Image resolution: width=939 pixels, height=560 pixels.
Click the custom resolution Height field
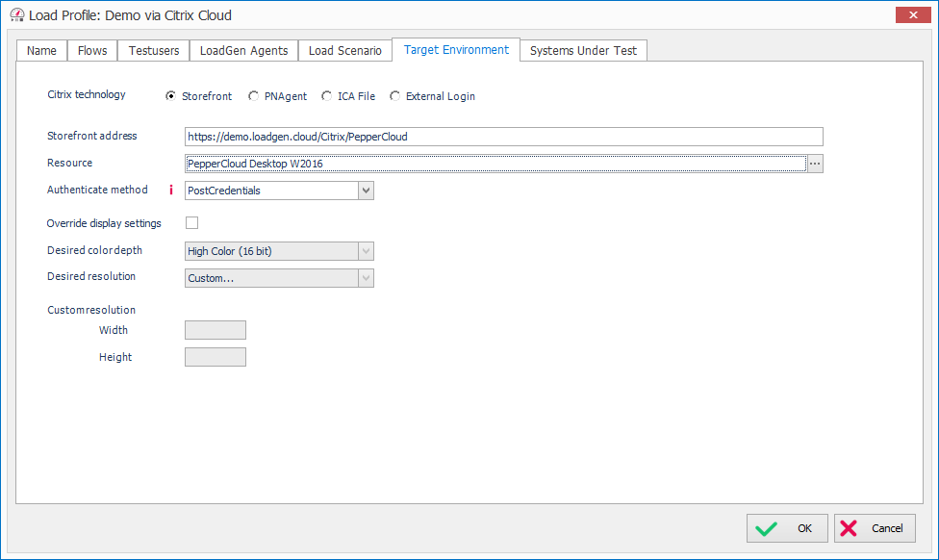[x=215, y=357]
